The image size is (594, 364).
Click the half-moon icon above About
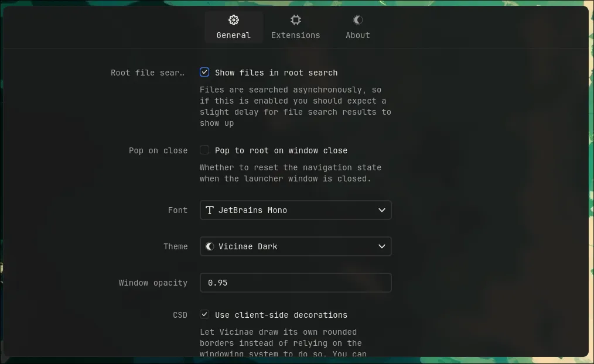358,20
